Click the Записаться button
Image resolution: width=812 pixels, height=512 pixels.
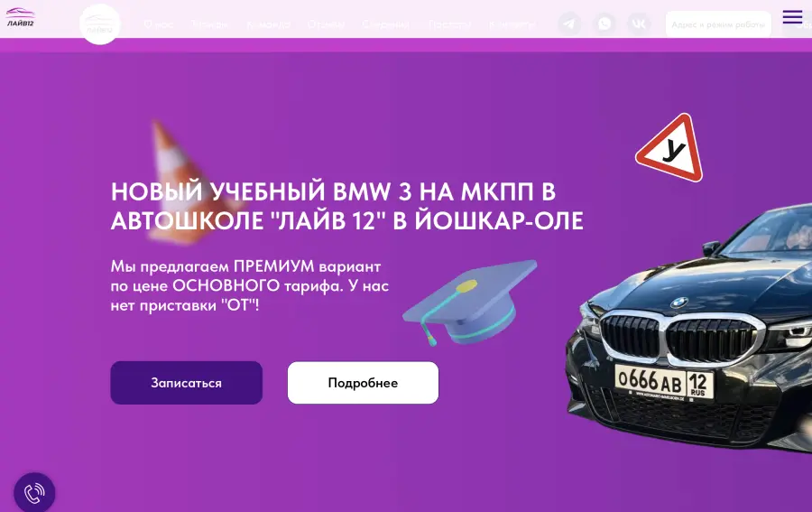(187, 383)
